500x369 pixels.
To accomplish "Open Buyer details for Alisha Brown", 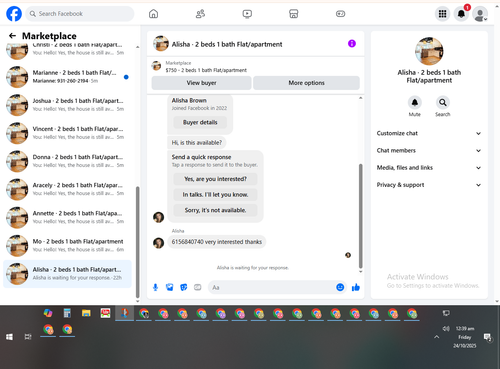I will pyautogui.click(x=200, y=122).
